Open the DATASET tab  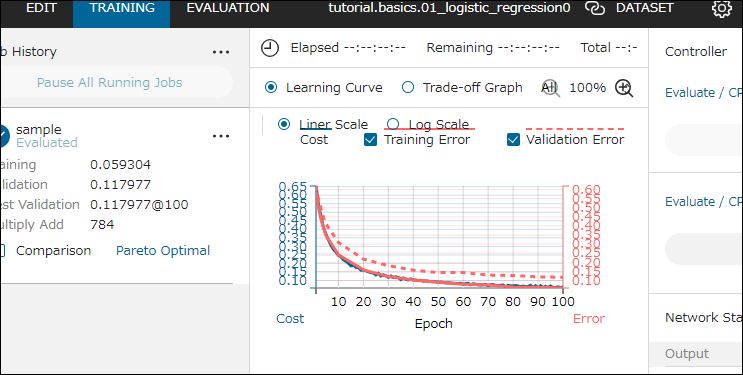(x=644, y=8)
